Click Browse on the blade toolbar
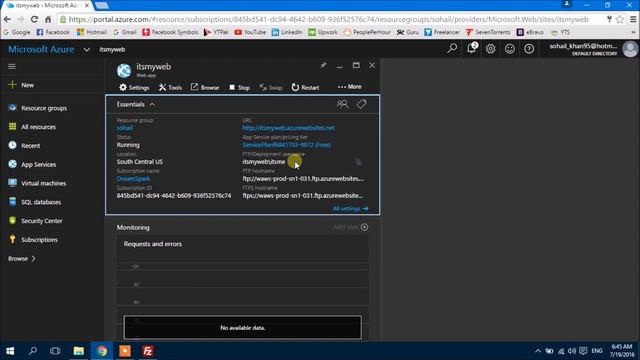Screen dimensions: 640x360 point(205,87)
